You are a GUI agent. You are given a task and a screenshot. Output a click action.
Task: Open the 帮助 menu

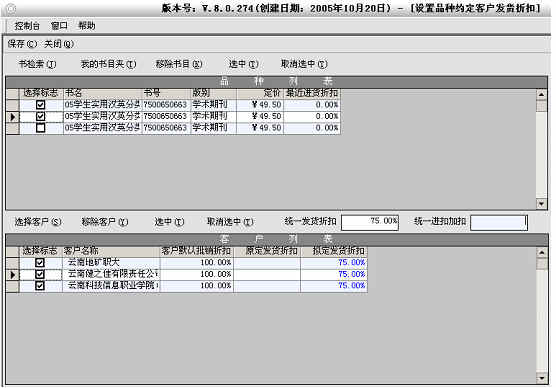87,26
